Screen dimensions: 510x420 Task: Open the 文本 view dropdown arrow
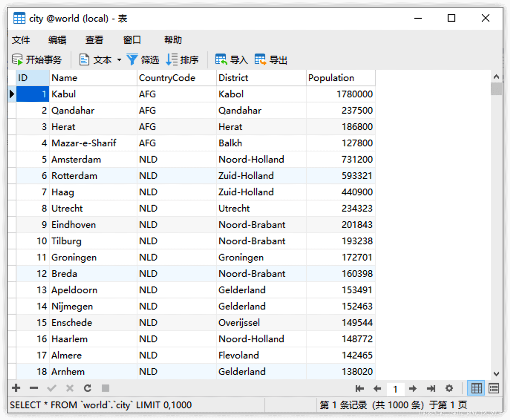119,59
